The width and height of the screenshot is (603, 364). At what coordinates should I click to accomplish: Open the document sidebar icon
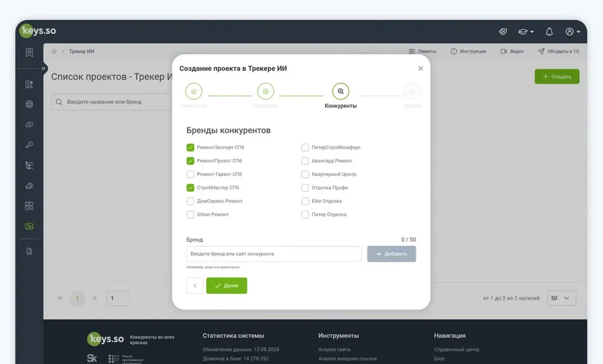[x=29, y=252]
